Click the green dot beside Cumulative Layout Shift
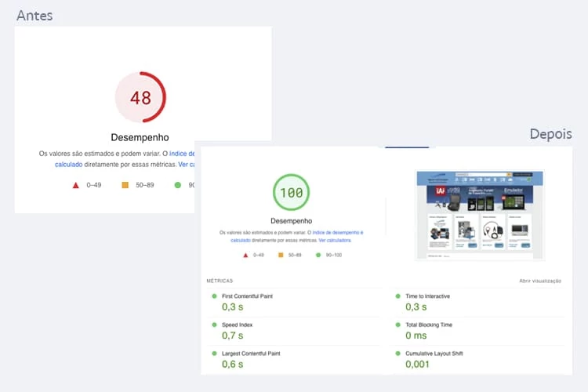The height and width of the screenshot is (392, 588). click(397, 354)
